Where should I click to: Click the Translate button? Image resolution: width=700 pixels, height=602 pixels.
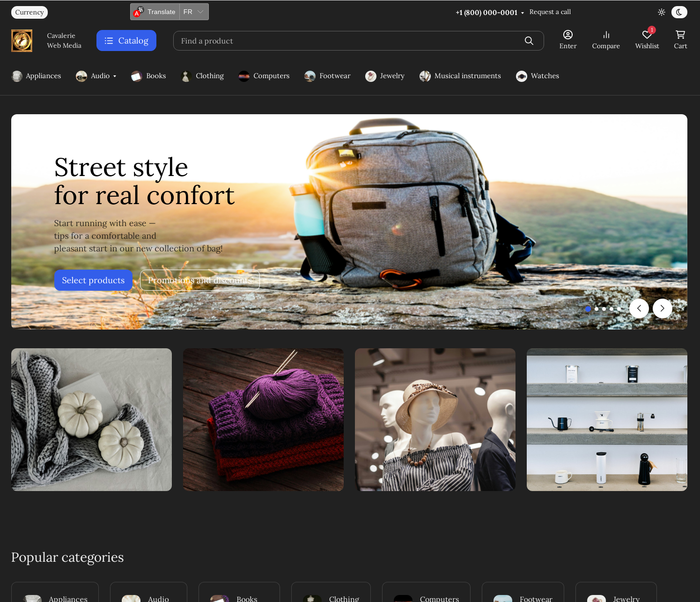coord(155,12)
